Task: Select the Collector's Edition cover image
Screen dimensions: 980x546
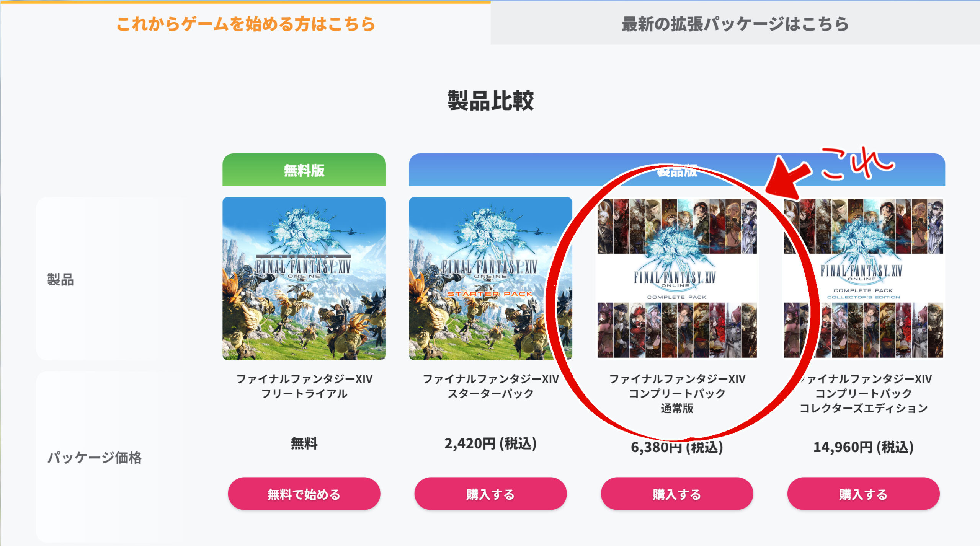Action: point(863,279)
